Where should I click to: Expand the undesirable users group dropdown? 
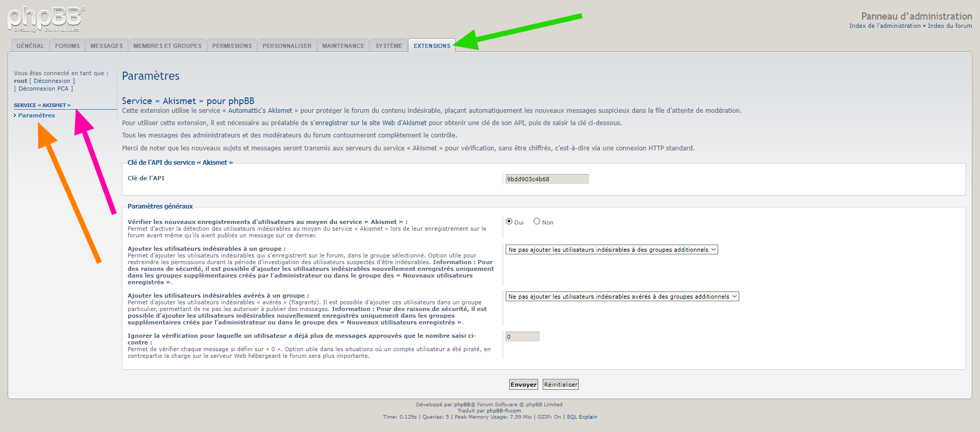click(612, 250)
